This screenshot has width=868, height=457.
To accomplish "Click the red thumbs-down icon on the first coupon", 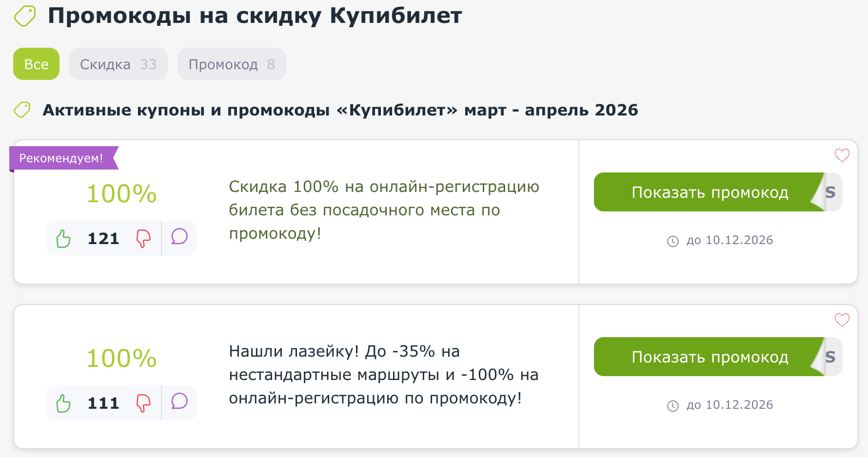I will coord(143,238).
